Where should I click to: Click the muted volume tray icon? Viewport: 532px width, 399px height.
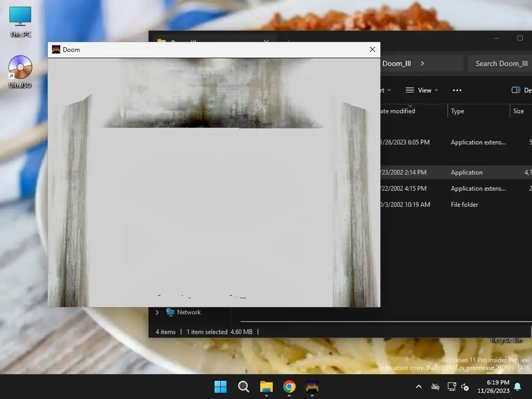[465, 387]
